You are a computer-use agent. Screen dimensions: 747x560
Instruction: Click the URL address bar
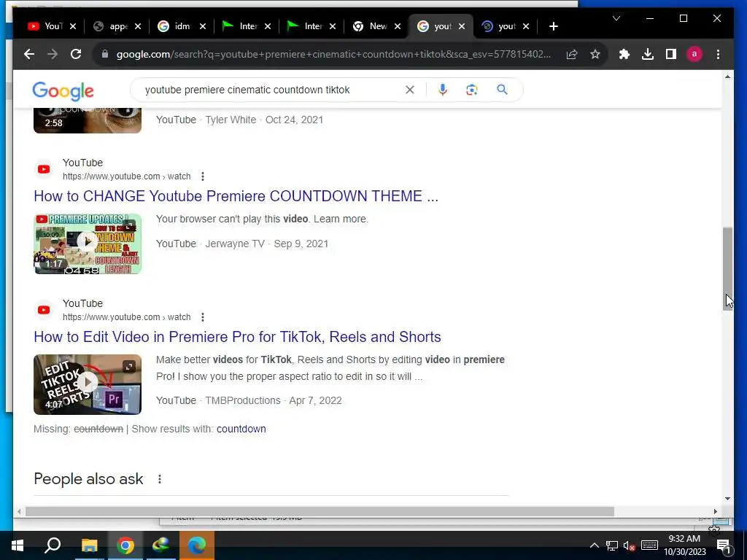[x=333, y=54]
